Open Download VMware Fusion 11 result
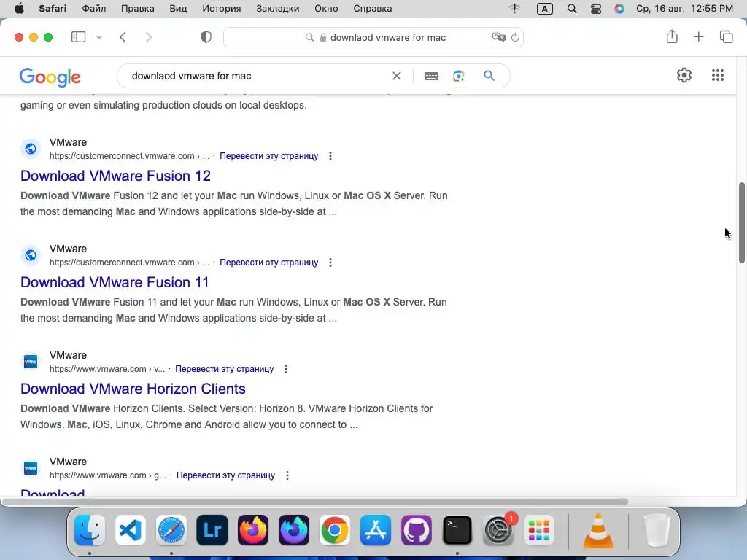Viewport: 747px width, 560px height. pos(115,282)
